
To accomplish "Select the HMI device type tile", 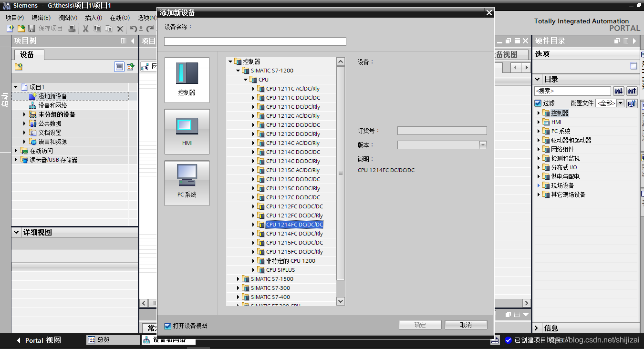I will pos(187,132).
